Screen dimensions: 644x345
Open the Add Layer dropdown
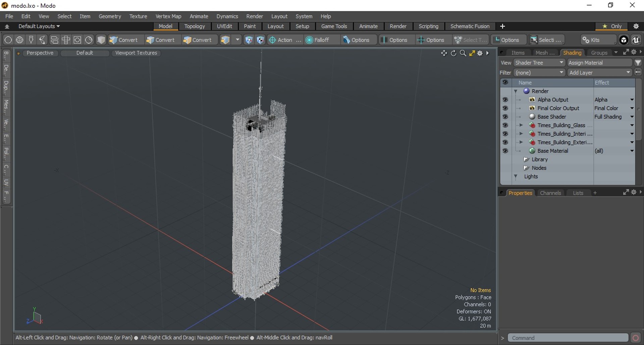[x=599, y=72]
